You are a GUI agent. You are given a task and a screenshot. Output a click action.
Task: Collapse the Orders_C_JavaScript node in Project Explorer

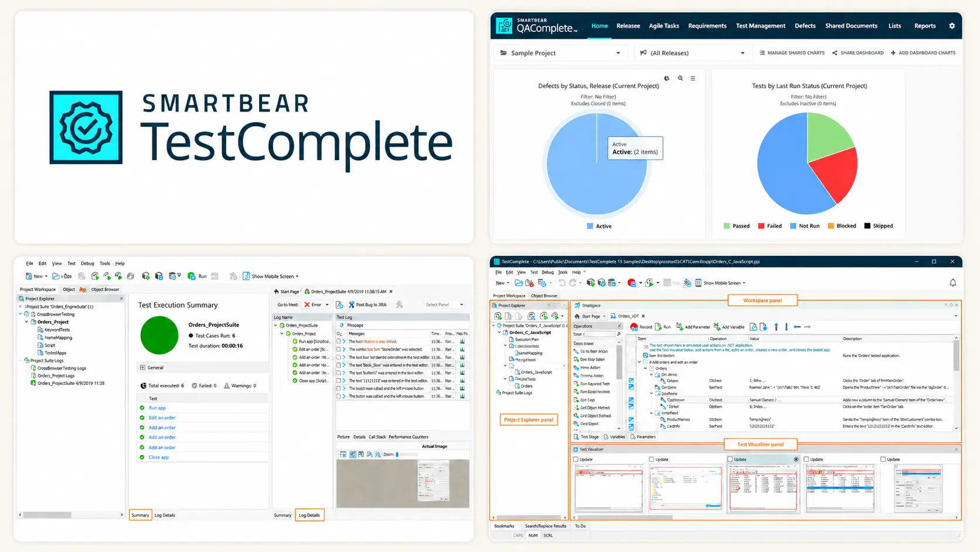click(x=499, y=332)
